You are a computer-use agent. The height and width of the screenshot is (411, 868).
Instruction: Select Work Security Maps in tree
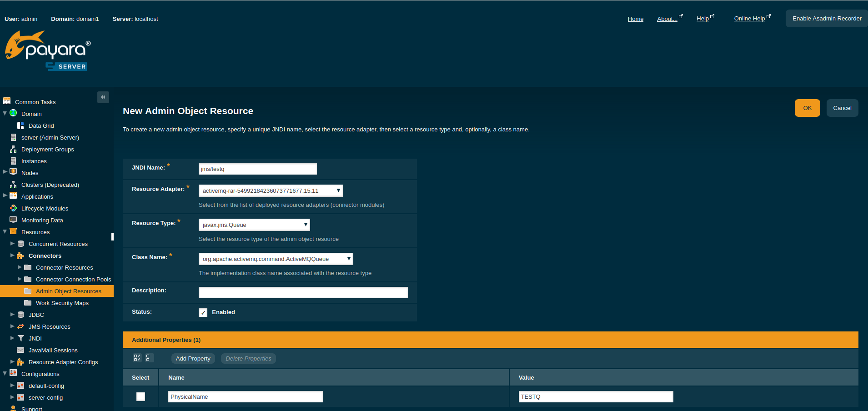coord(62,303)
